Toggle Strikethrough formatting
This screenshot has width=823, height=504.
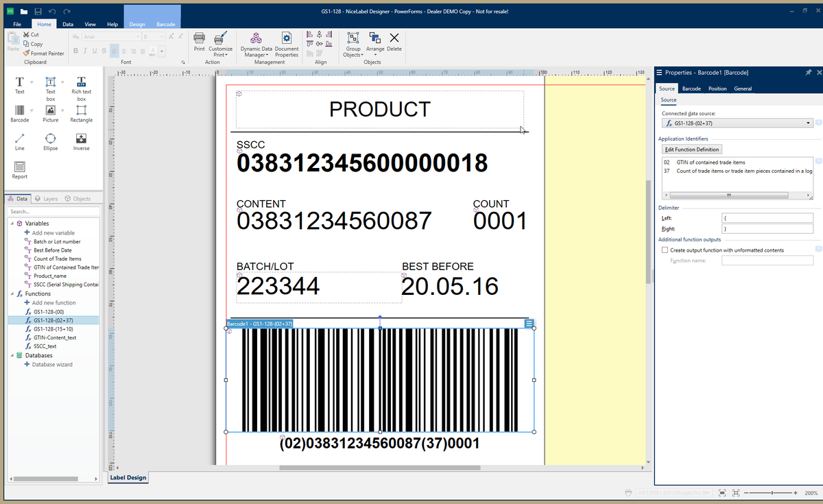point(104,51)
